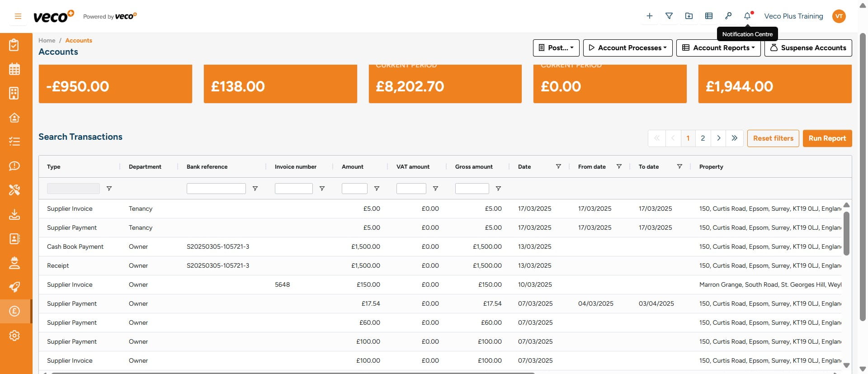Expand the Account Processes dropdown
Screen dimensions: 868x374
tap(627, 48)
